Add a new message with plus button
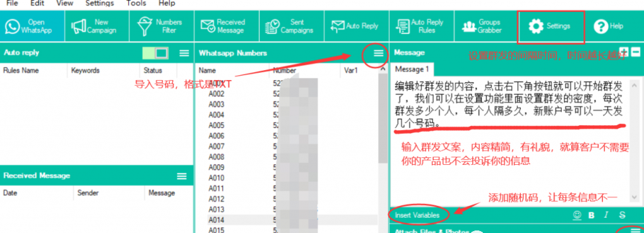Image resolution: width=644 pixels, height=233 pixels. click(624, 52)
